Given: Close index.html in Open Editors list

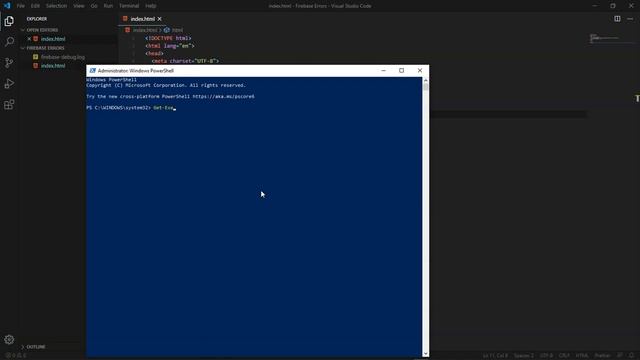Looking at the screenshot, I should (x=29, y=39).
